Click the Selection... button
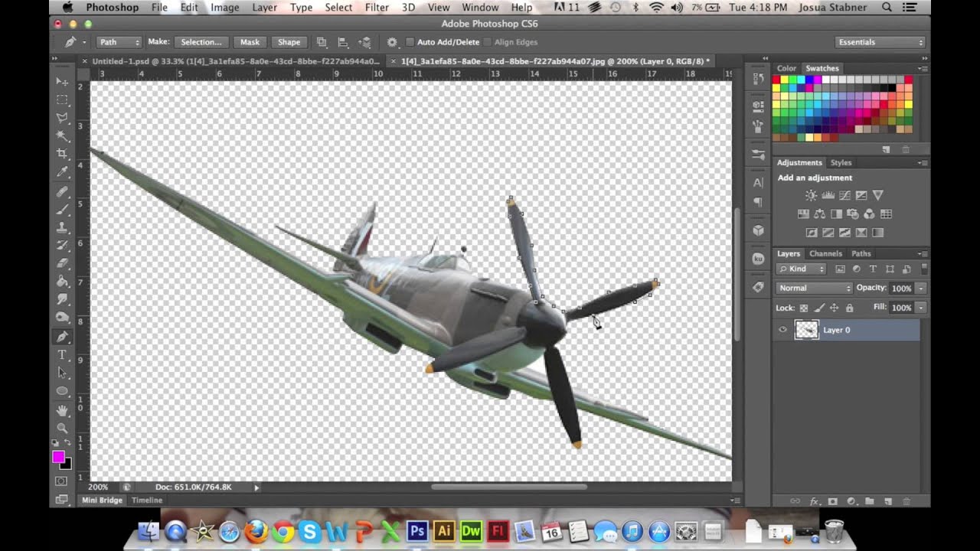Image resolution: width=980 pixels, height=551 pixels. pyautogui.click(x=201, y=42)
